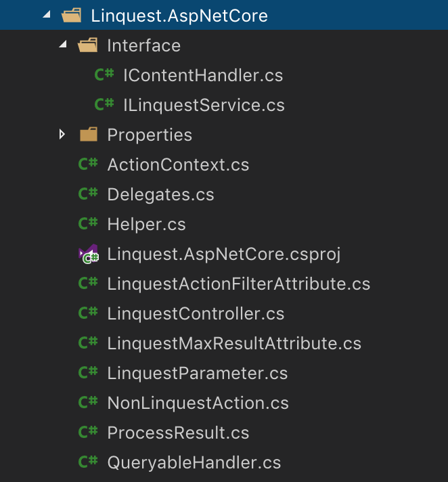Image resolution: width=448 pixels, height=482 pixels.
Task: Select LinquestMaxResultAttribute.cs file
Action: pyautogui.click(x=234, y=343)
